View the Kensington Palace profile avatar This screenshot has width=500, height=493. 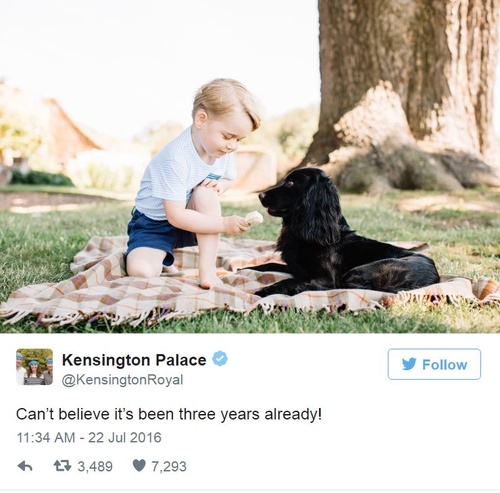34,367
